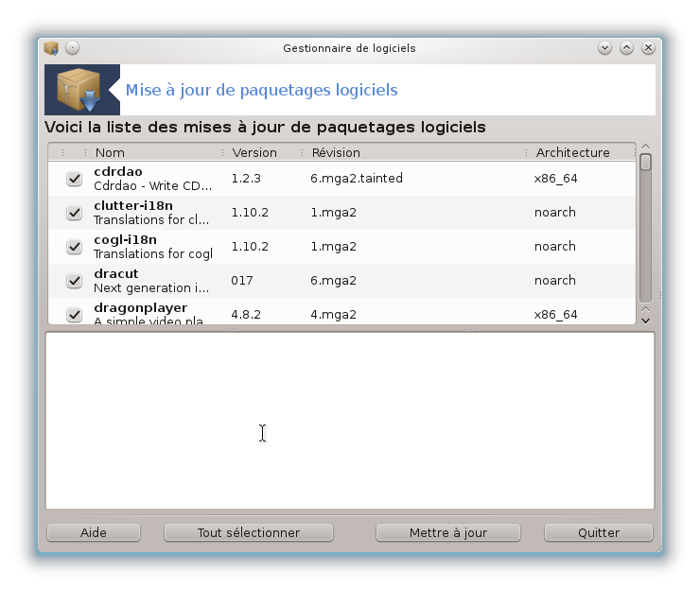Sort list by Version column header
The height and width of the screenshot is (590, 700).
click(254, 152)
